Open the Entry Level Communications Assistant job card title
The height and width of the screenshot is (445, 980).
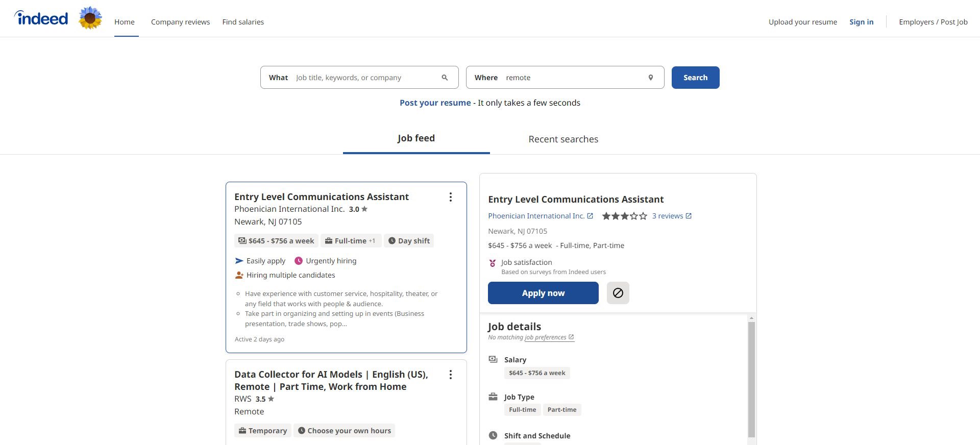[322, 197]
